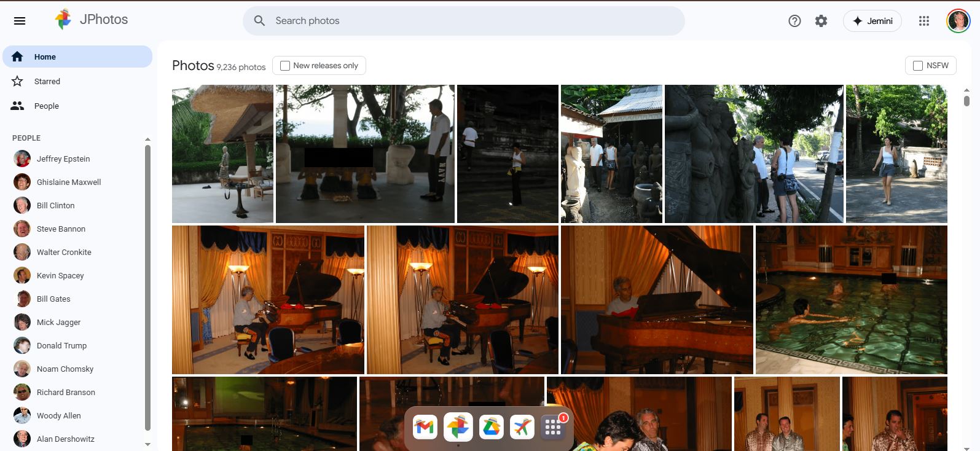Open the help question mark icon

pyautogui.click(x=794, y=21)
